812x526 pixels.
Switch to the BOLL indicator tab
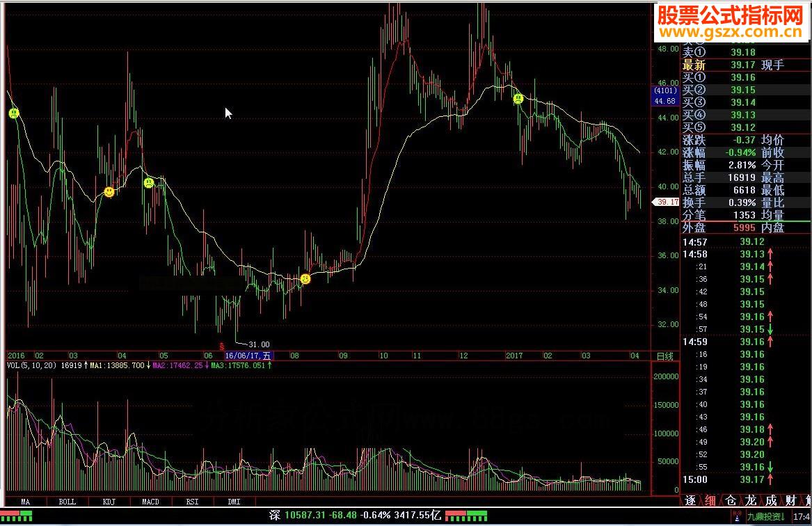67,502
